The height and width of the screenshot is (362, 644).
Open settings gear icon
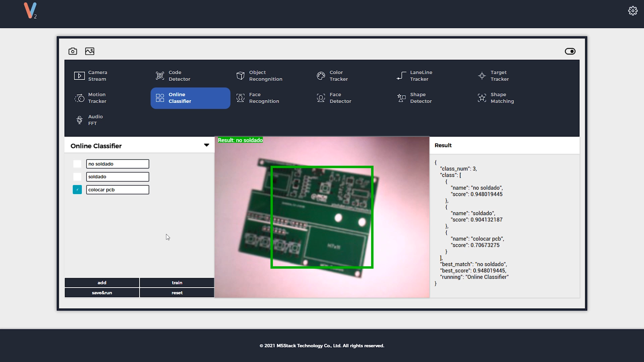633,11
